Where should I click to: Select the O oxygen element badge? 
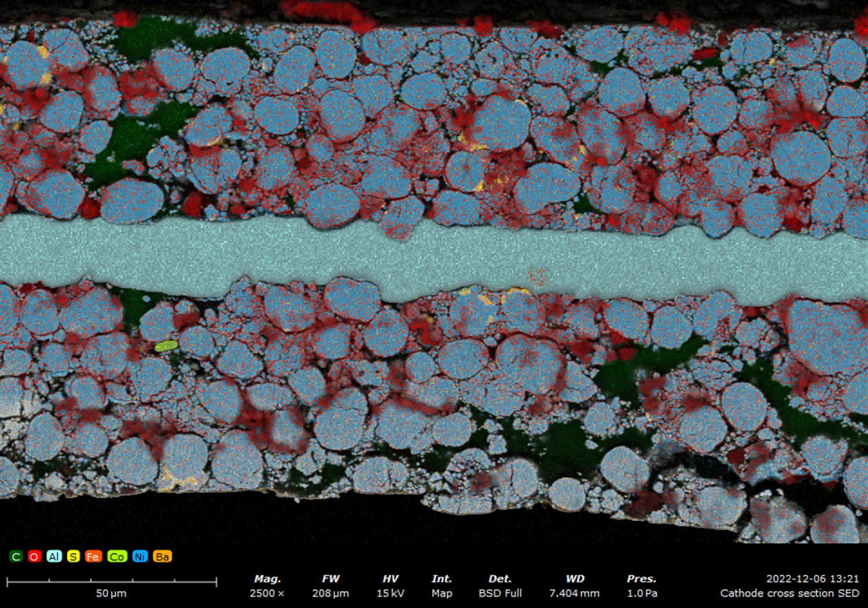(34, 556)
